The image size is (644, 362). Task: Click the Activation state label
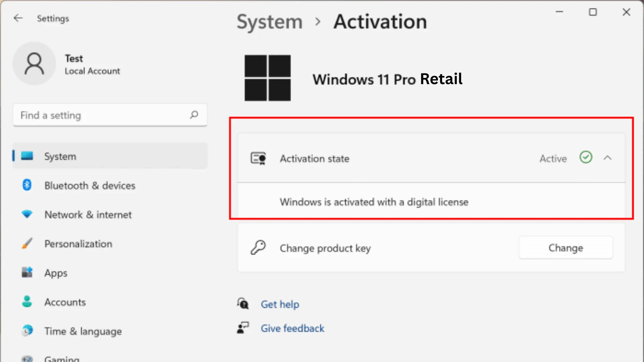coord(315,159)
